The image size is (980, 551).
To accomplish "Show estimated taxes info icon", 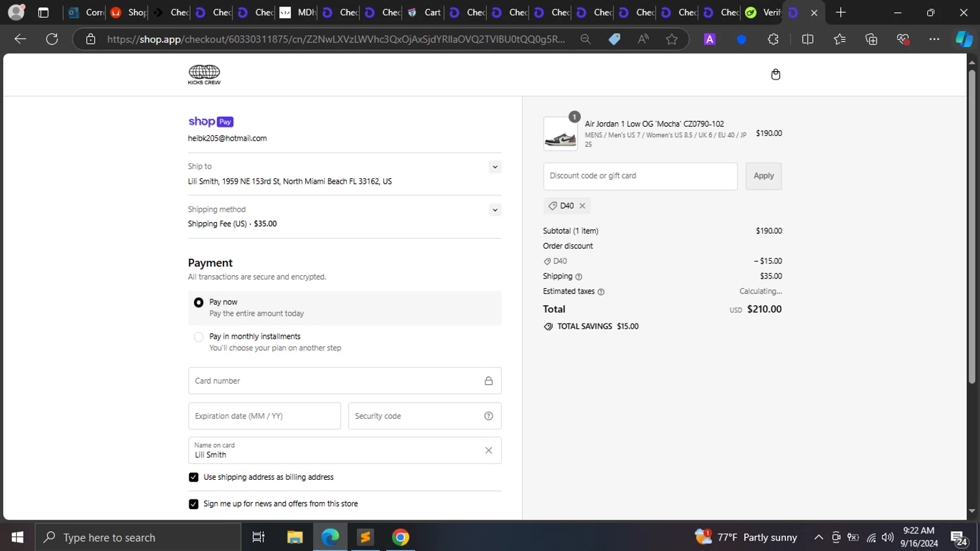I will point(601,292).
